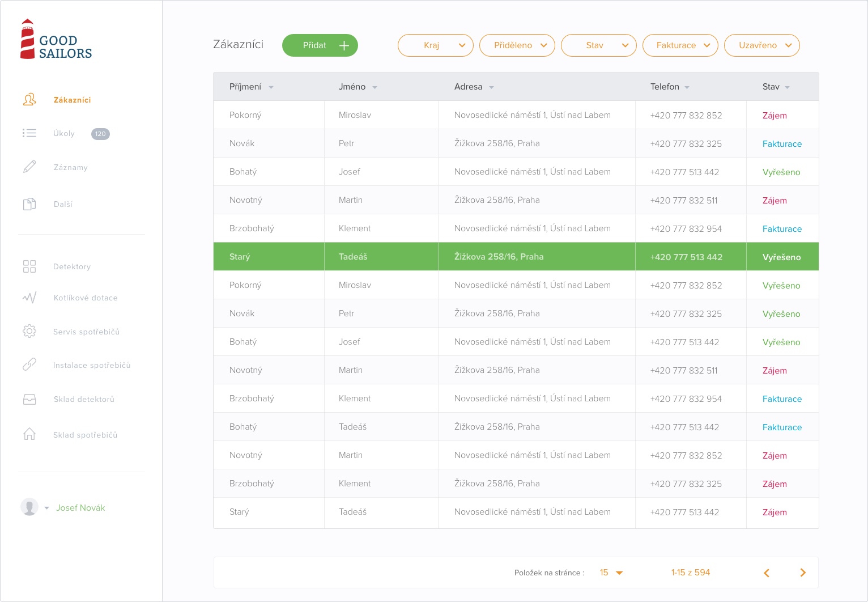The width and height of the screenshot is (868, 602).
Task: Click the user avatar icon
Action: tap(29, 507)
